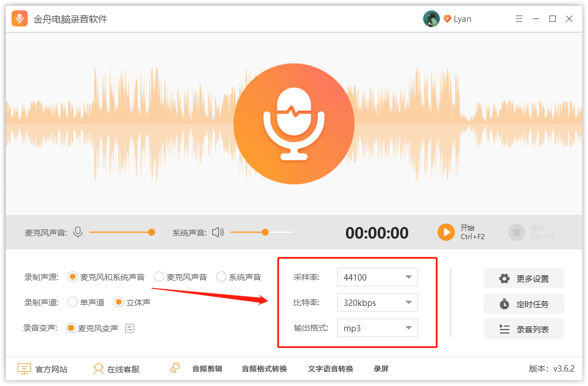This screenshot has height=386, width=588.
Task: Click the timer clock icon in 定时任务
Action: (504, 304)
